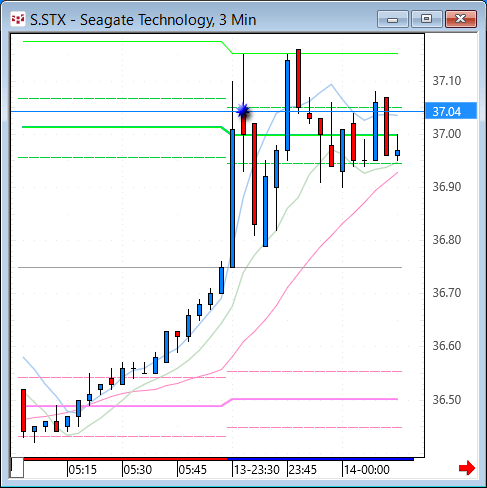
Task: Click the red session bar under the chart
Action: tap(125, 459)
